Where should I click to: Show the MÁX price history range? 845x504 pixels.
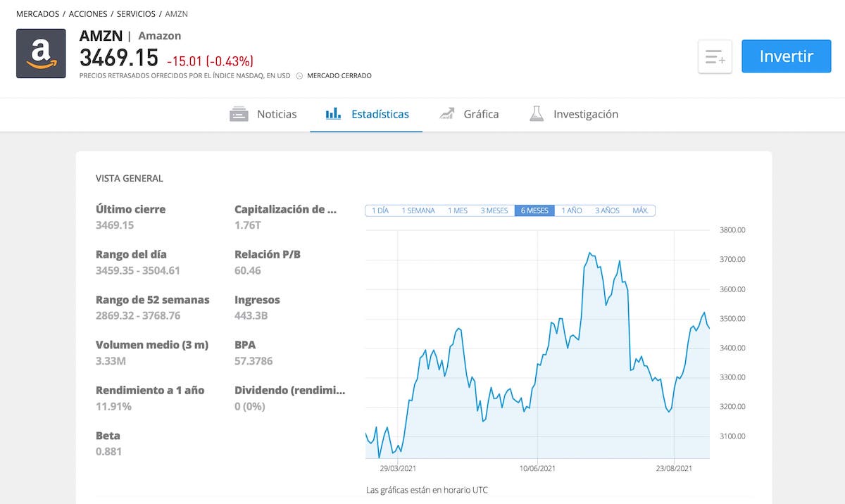(641, 210)
